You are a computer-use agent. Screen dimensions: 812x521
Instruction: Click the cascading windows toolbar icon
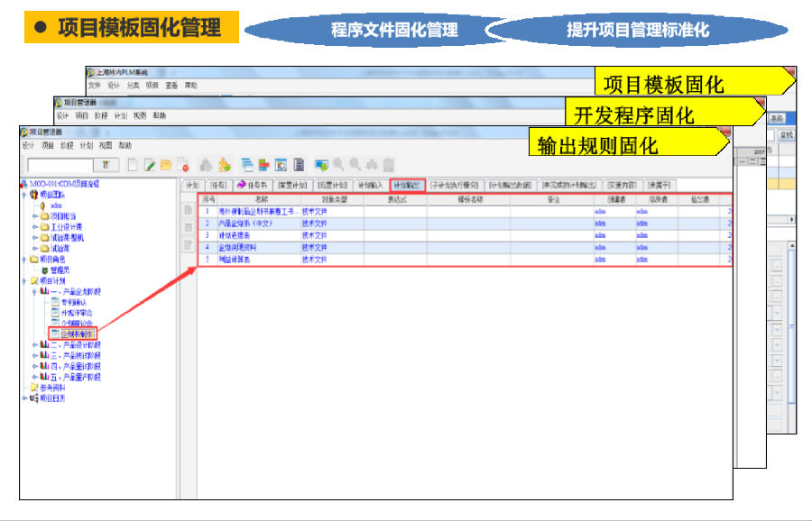(247, 165)
